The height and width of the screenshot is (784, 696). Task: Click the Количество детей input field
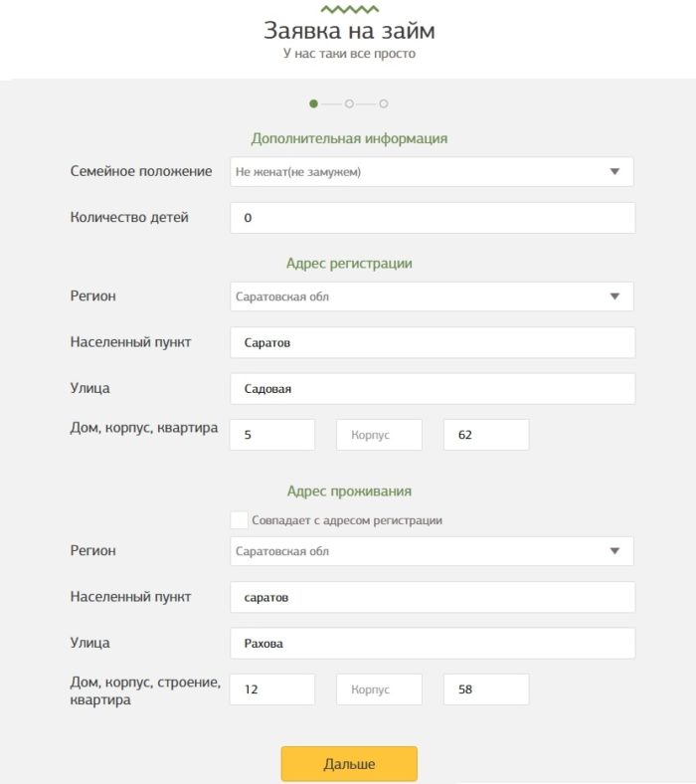click(432, 218)
